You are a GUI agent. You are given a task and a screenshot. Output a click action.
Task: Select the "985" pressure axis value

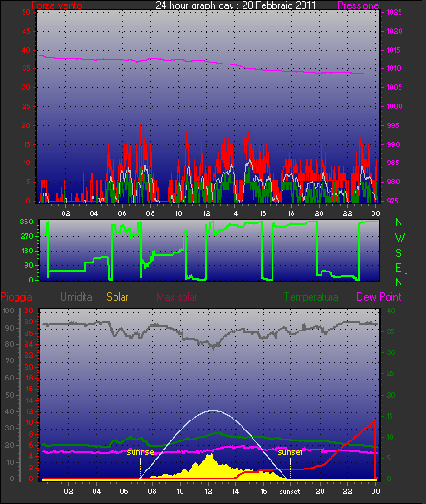392,163
